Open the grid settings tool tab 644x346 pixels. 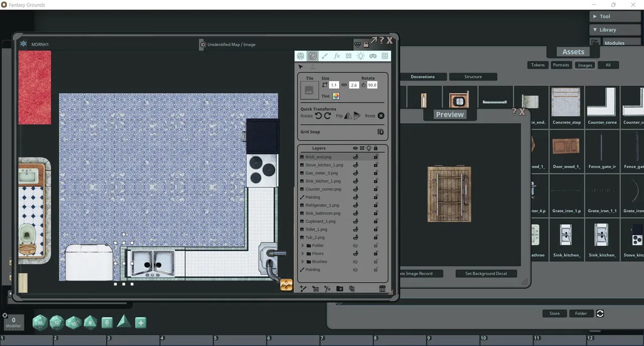385,56
